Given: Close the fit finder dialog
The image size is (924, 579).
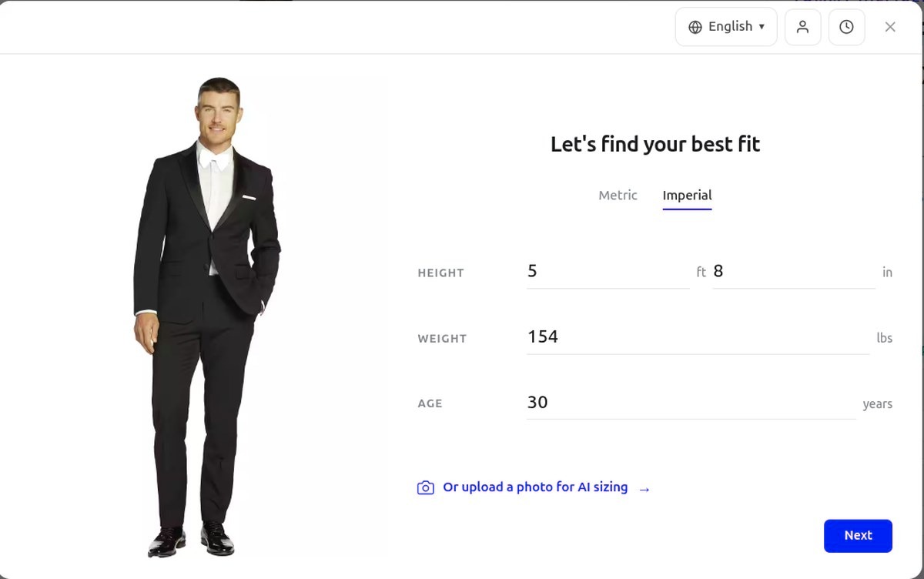Looking at the screenshot, I should [890, 26].
